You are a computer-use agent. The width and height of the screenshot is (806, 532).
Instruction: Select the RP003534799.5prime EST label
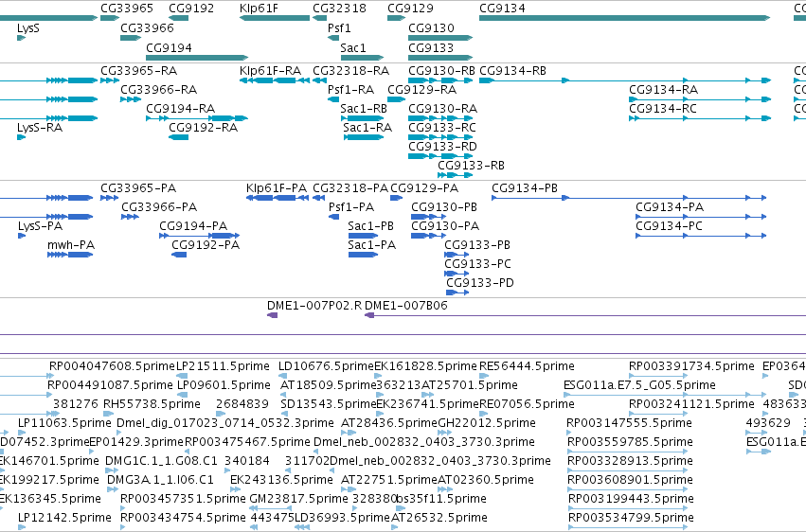631,518
